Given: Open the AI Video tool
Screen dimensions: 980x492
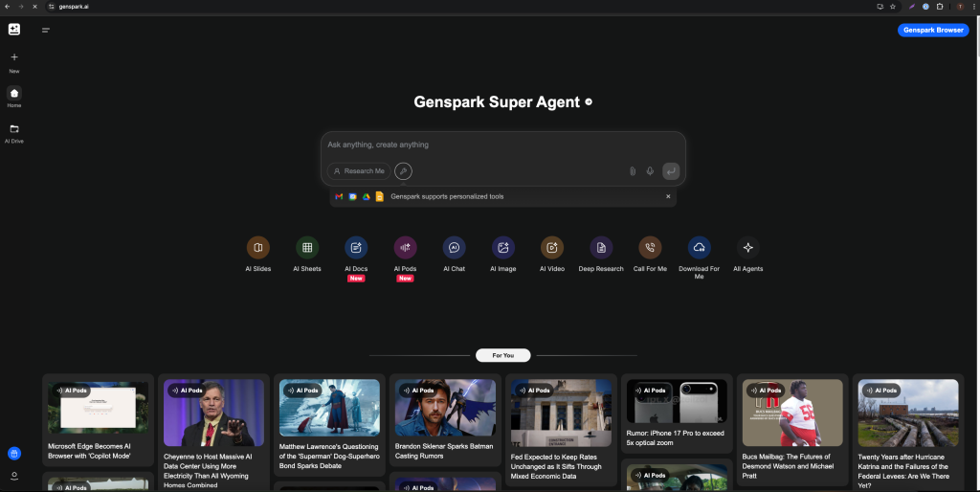Looking at the screenshot, I should point(552,248).
